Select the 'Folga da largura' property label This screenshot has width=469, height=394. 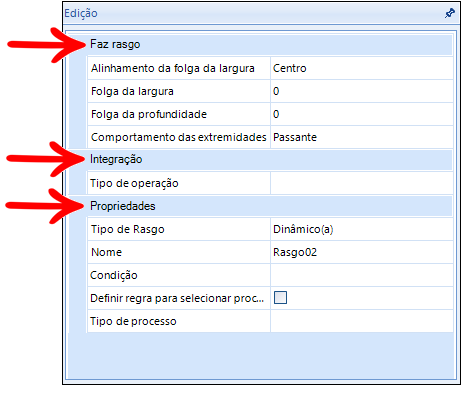pyautogui.click(x=132, y=91)
